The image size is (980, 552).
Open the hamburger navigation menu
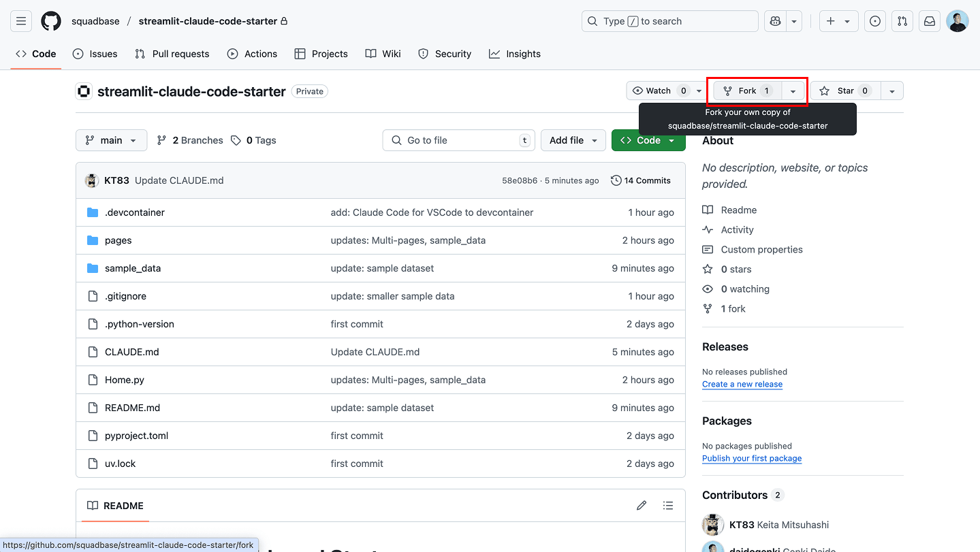pyautogui.click(x=21, y=21)
